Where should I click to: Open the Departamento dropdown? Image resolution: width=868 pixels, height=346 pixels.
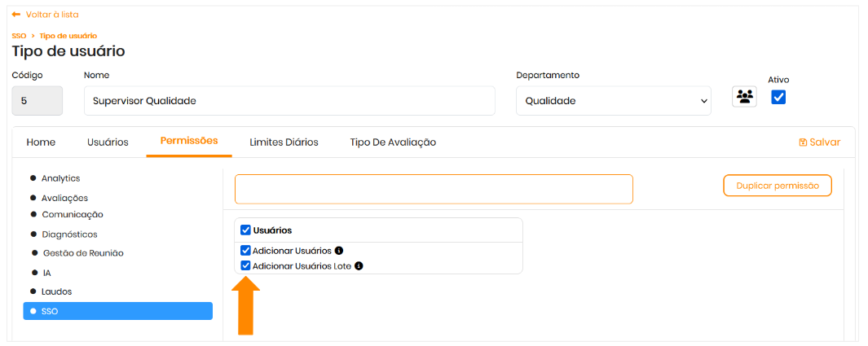(614, 101)
